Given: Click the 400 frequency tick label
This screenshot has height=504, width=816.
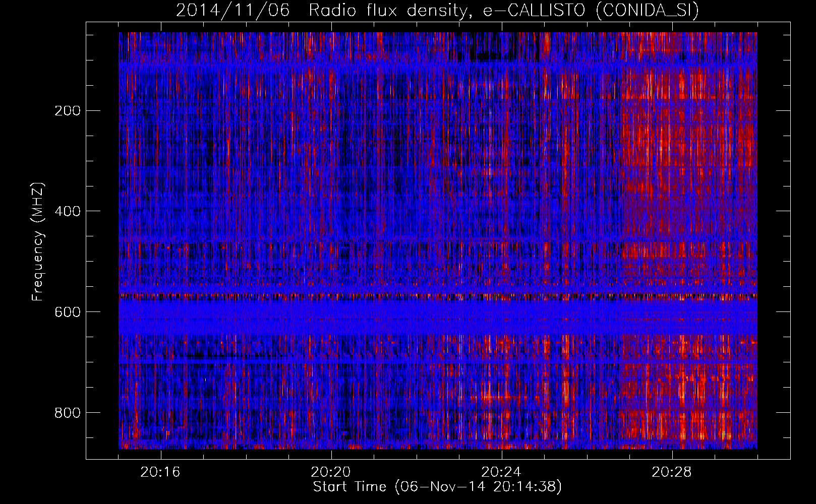Looking at the screenshot, I should [67, 211].
